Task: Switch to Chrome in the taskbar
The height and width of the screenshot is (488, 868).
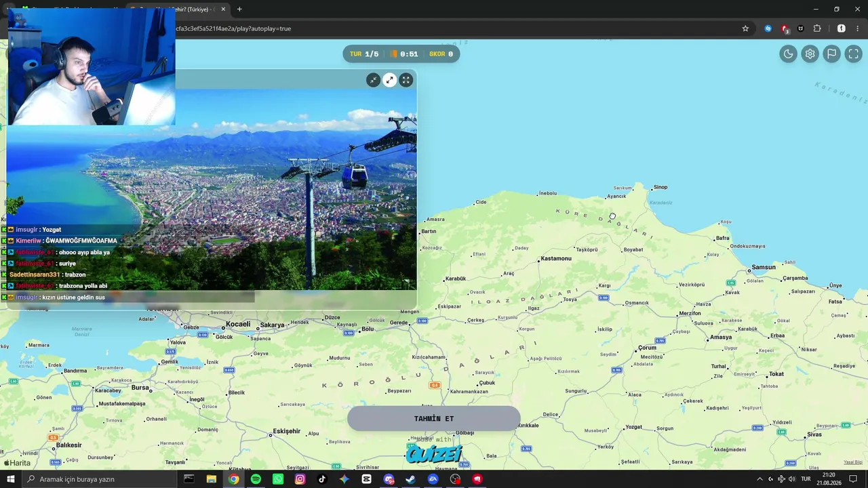Action: coord(233,479)
